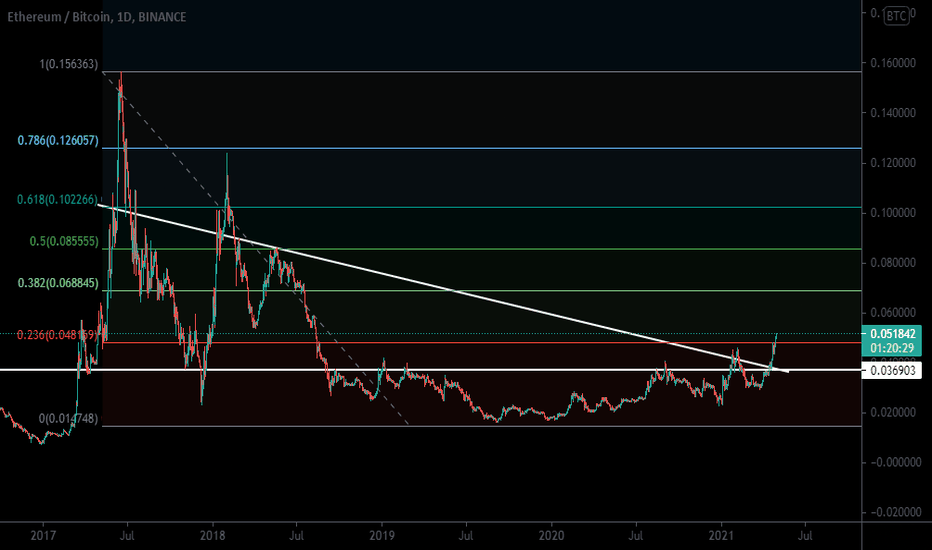Click the Jul label after 2021

coord(805,536)
